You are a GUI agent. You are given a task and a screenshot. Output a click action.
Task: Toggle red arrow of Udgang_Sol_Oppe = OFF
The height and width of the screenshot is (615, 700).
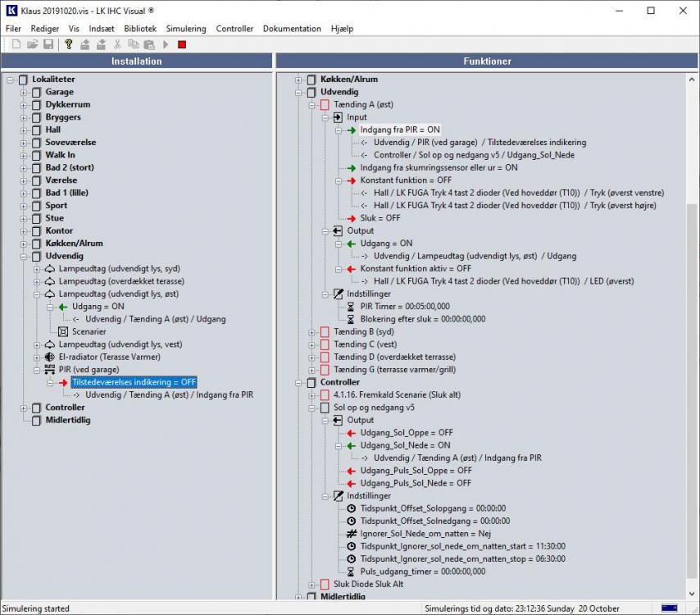(x=352, y=433)
